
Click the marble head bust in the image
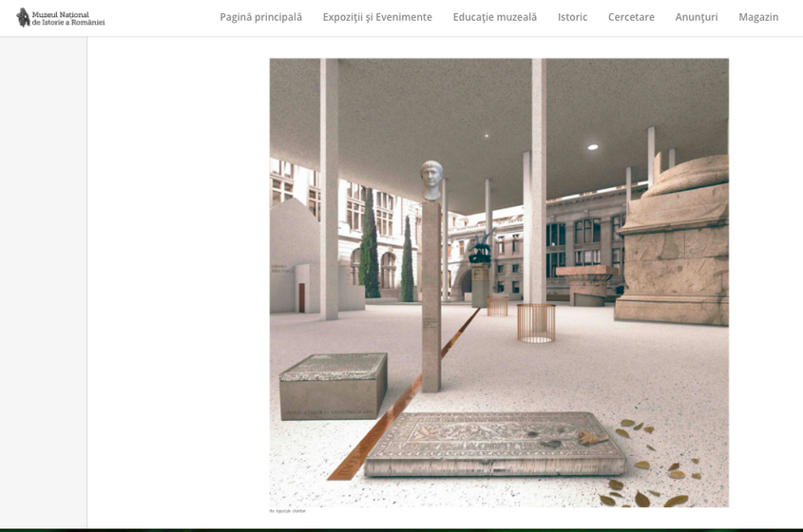(x=431, y=180)
